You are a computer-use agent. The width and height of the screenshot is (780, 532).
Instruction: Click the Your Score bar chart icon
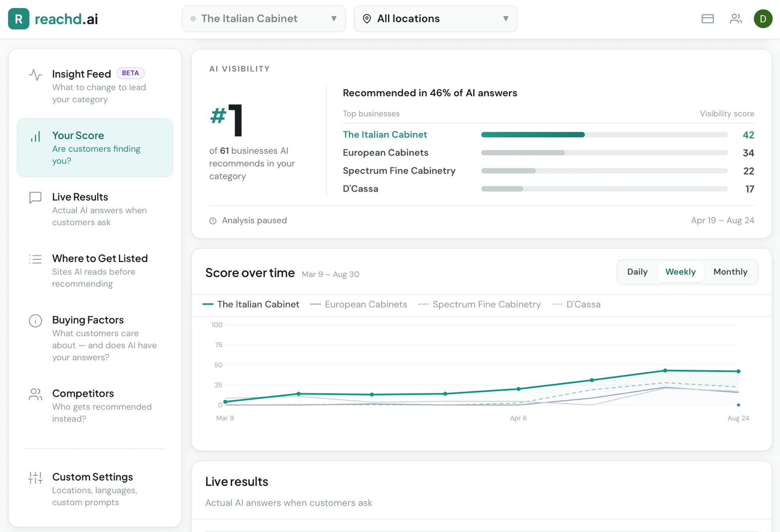click(35, 137)
